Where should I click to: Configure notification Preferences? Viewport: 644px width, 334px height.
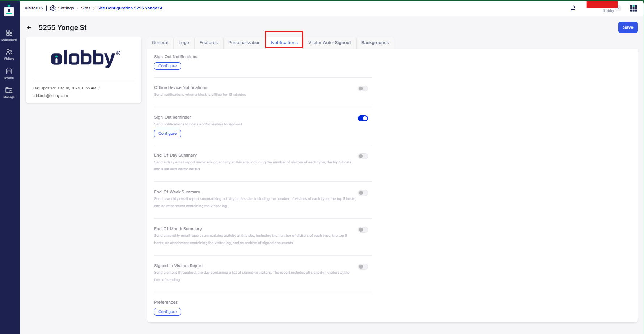tap(168, 312)
